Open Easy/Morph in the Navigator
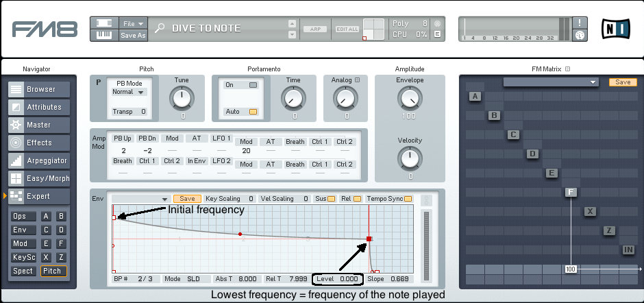 pyautogui.click(x=39, y=178)
